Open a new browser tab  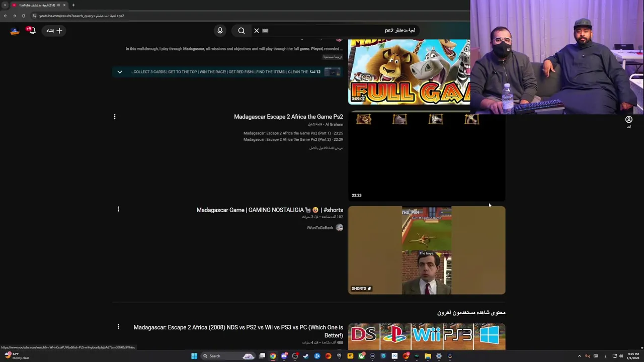[73, 5]
